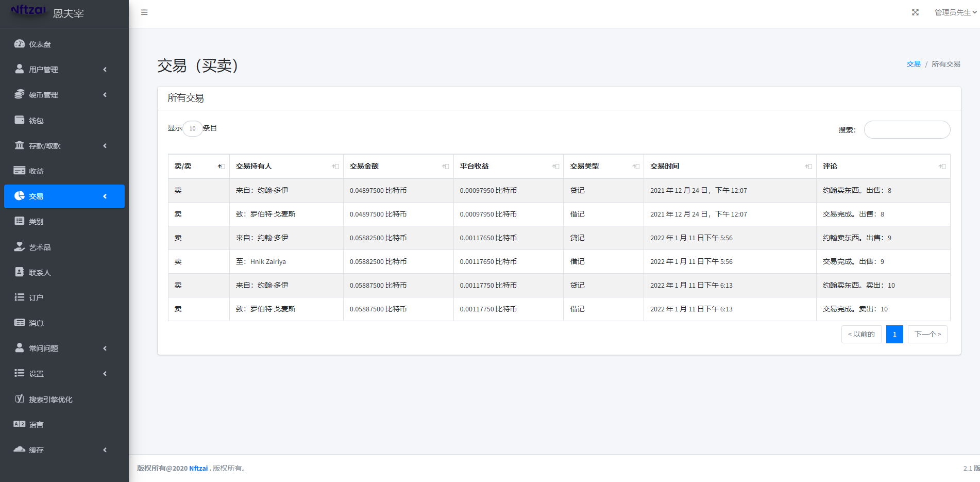Click the hamburger menu icon to collapse sidebar
This screenshot has height=482, width=980.
coord(144,12)
